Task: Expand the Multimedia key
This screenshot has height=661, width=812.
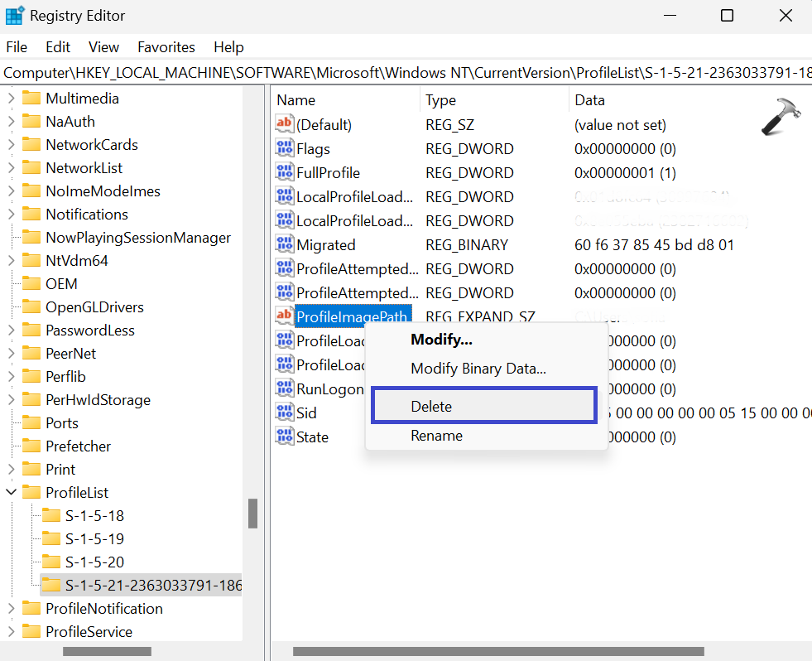Action: 12,99
